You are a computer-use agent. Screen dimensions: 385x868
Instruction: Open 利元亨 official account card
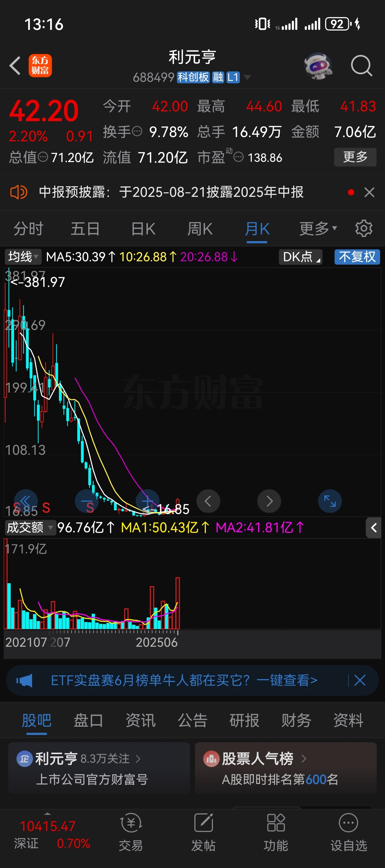pos(99,768)
